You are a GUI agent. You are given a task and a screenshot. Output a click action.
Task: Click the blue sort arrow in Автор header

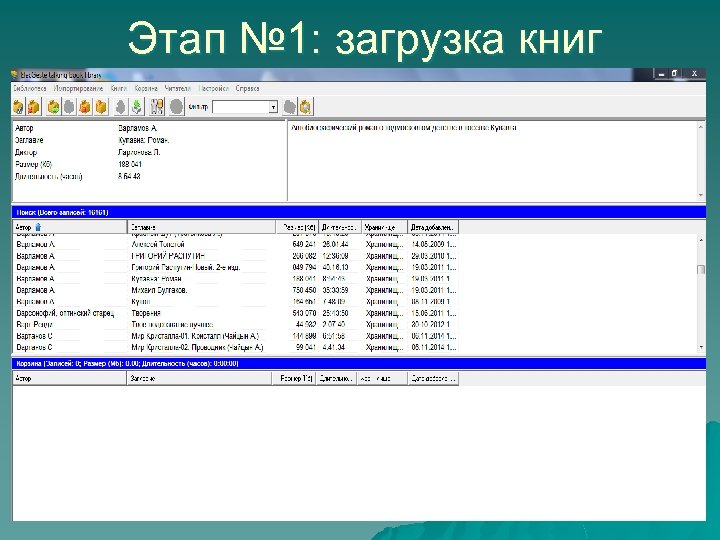(38, 227)
